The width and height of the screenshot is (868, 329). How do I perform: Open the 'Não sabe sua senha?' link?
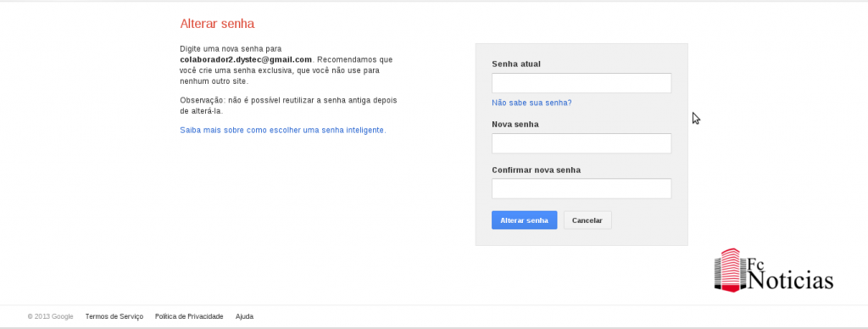pyautogui.click(x=531, y=103)
